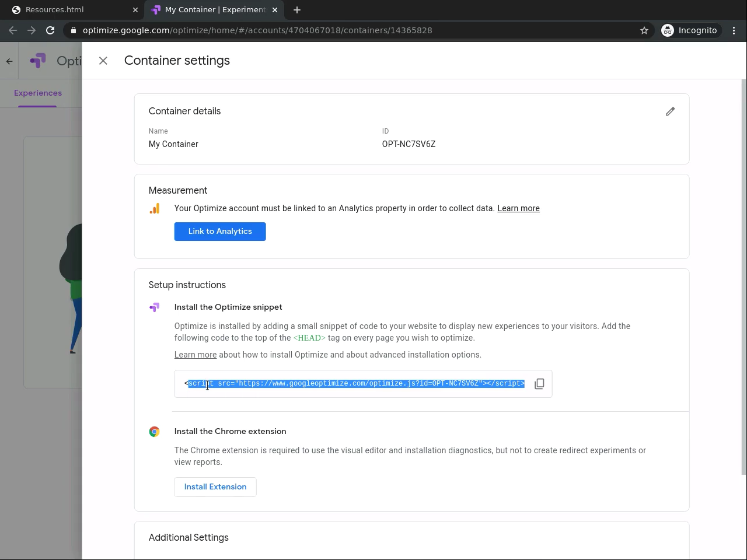The width and height of the screenshot is (747, 560).
Task: Open the Chrome three-dot menu
Action: 734,30
